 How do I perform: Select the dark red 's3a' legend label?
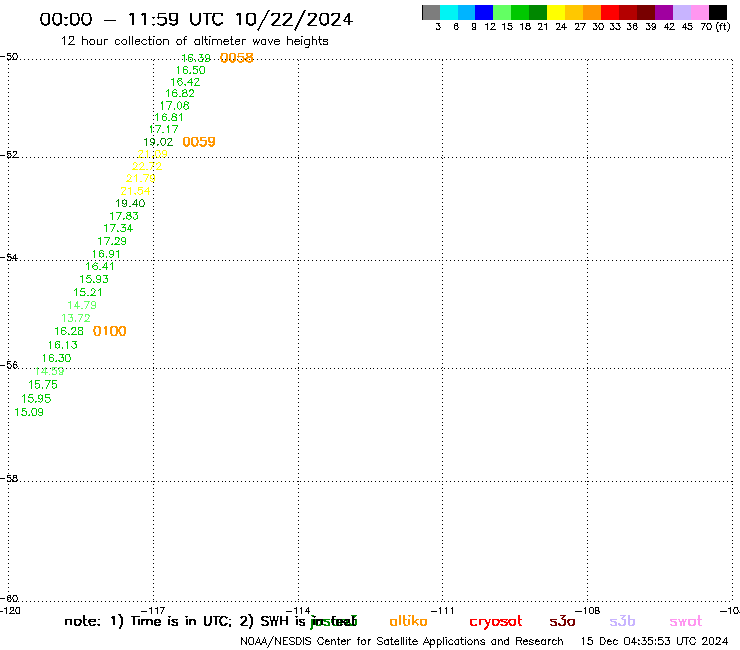(x=562, y=621)
